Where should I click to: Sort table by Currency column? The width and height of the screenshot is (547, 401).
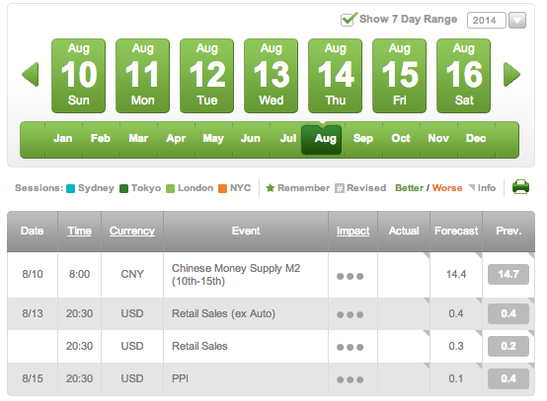(132, 231)
